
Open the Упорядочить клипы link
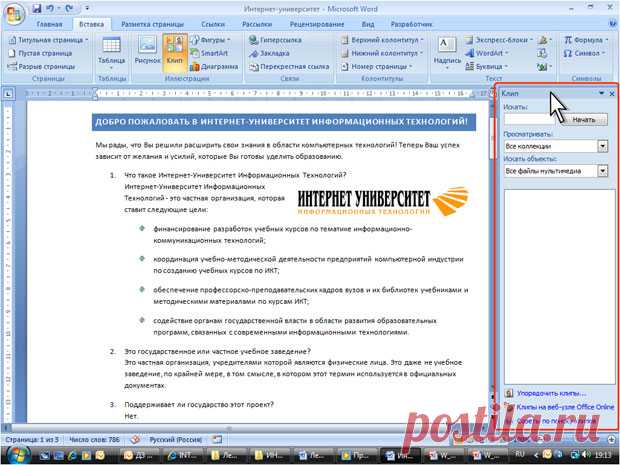pos(551,393)
